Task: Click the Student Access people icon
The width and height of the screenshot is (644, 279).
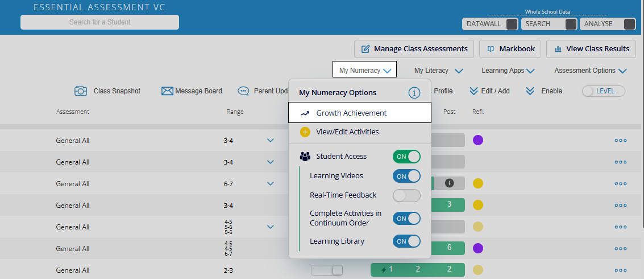Action: (x=305, y=157)
